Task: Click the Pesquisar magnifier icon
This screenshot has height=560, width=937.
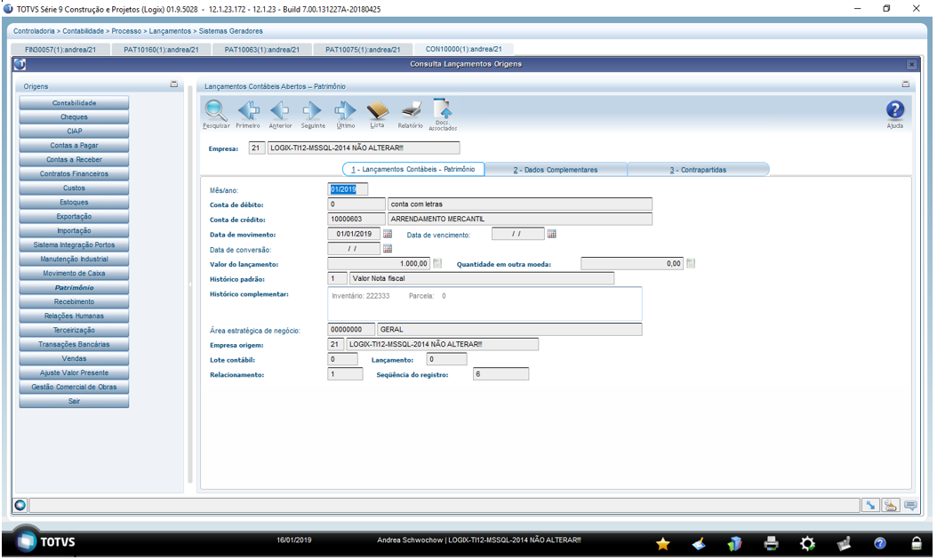Action: [x=216, y=111]
